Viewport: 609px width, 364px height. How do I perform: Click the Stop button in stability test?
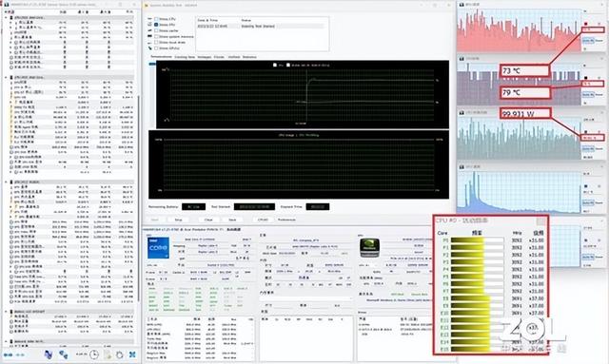pyautogui.click(x=178, y=220)
